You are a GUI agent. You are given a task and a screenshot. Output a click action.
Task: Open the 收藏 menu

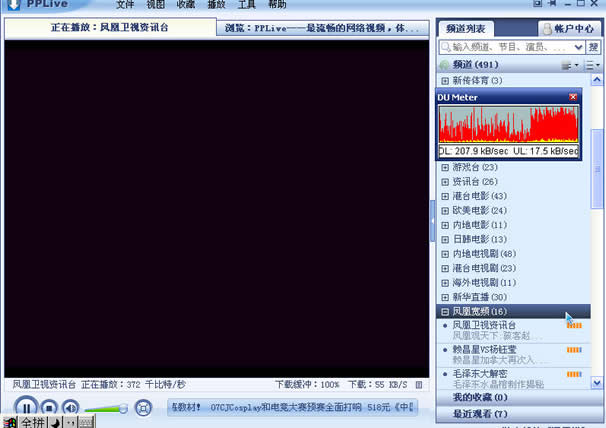(186, 5)
